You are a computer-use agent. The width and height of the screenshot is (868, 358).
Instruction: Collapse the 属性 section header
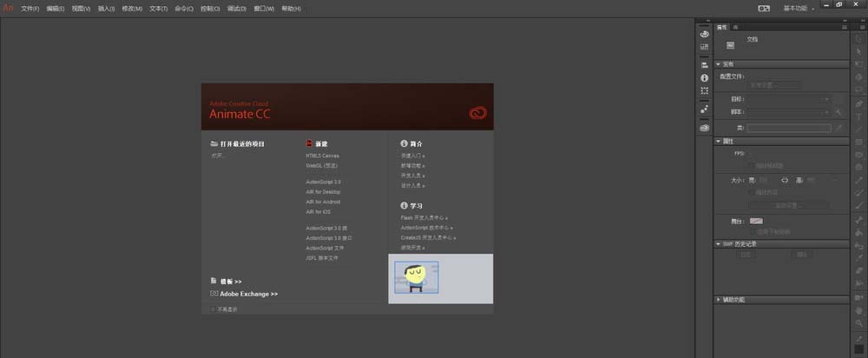(781, 142)
